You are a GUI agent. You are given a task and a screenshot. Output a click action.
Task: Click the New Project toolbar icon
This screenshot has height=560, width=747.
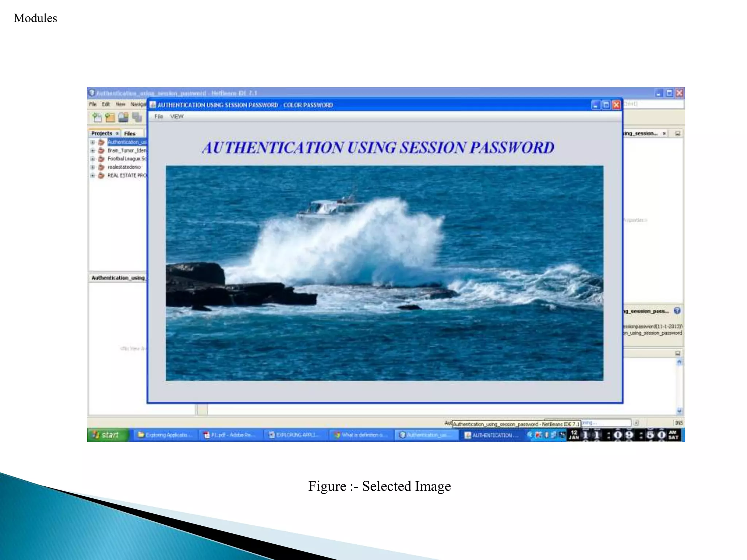click(x=110, y=117)
